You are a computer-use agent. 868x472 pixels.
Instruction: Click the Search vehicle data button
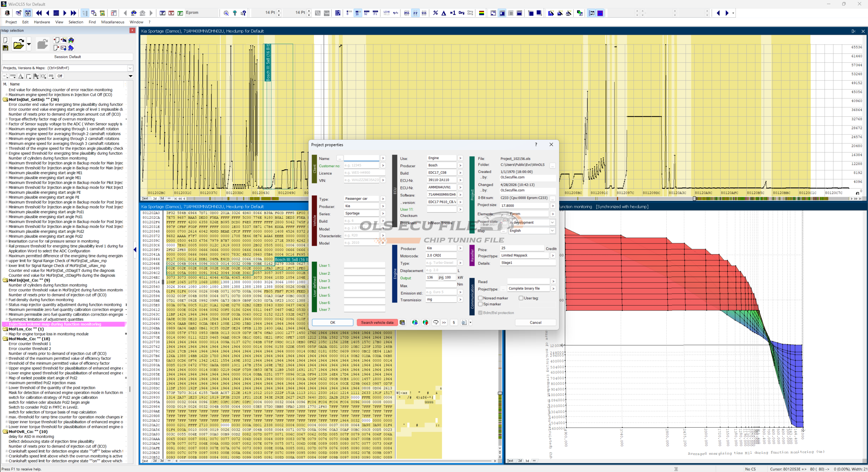click(377, 322)
